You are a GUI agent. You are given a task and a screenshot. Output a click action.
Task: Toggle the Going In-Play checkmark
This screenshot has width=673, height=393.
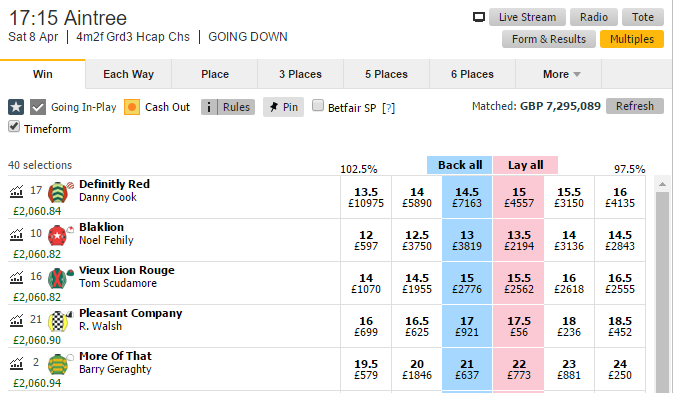[x=38, y=107]
